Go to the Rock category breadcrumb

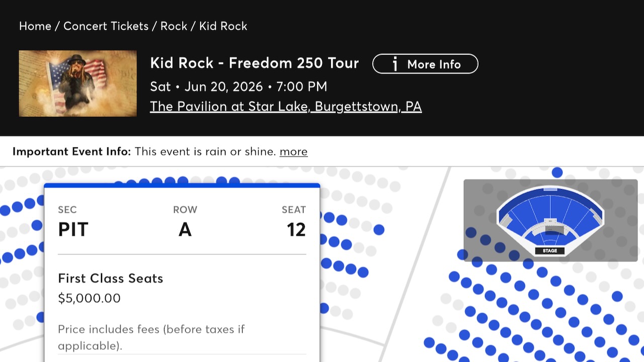pyautogui.click(x=174, y=26)
